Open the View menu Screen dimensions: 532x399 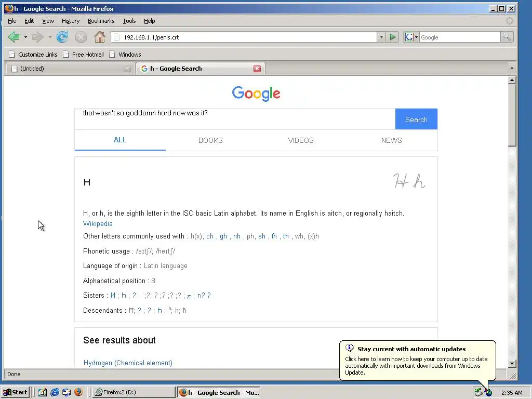coord(48,21)
